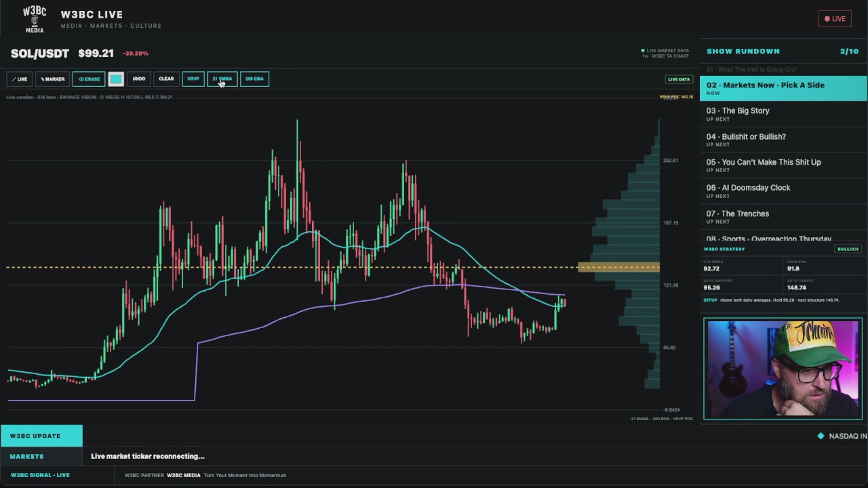Click the host webcam thumbnail
This screenshot has height=488, width=868.
point(783,368)
